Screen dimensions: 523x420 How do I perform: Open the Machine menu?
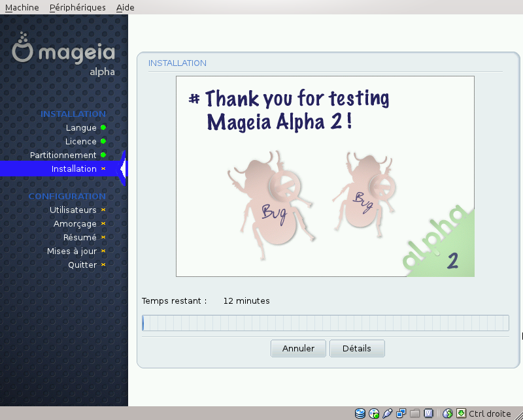(x=22, y=7)
